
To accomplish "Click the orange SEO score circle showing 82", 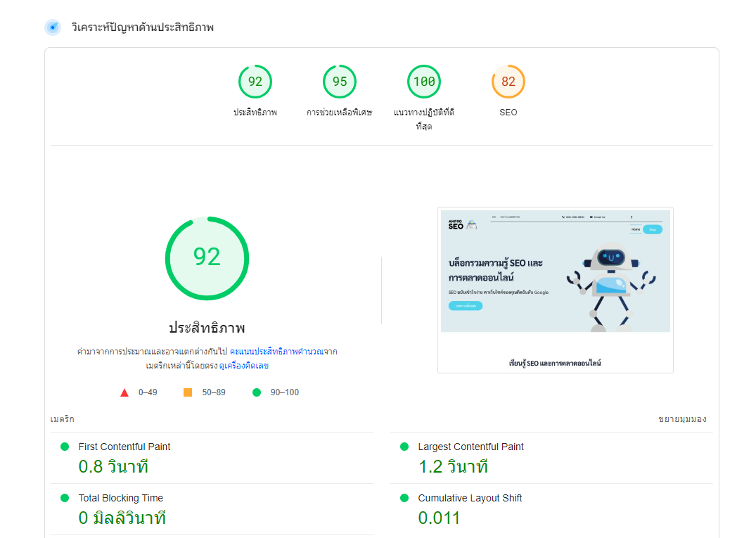I will tap(508, 82).
